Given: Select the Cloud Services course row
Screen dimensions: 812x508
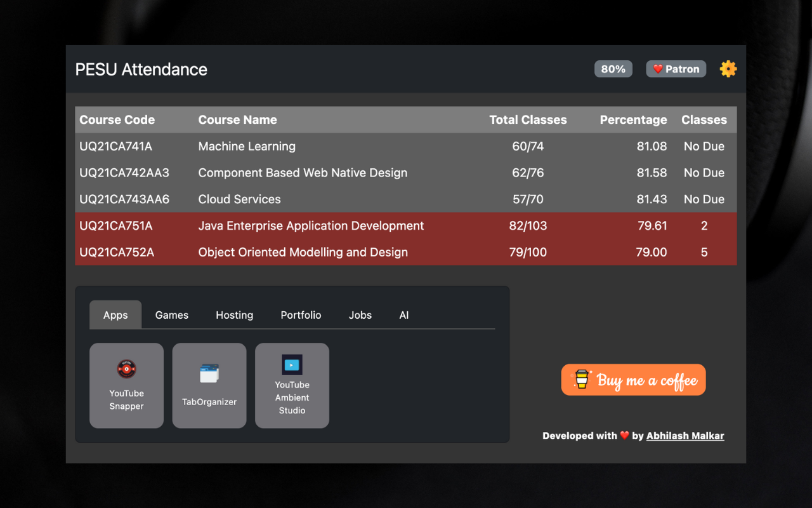Looking at the screenshot, I should [239, 199].
